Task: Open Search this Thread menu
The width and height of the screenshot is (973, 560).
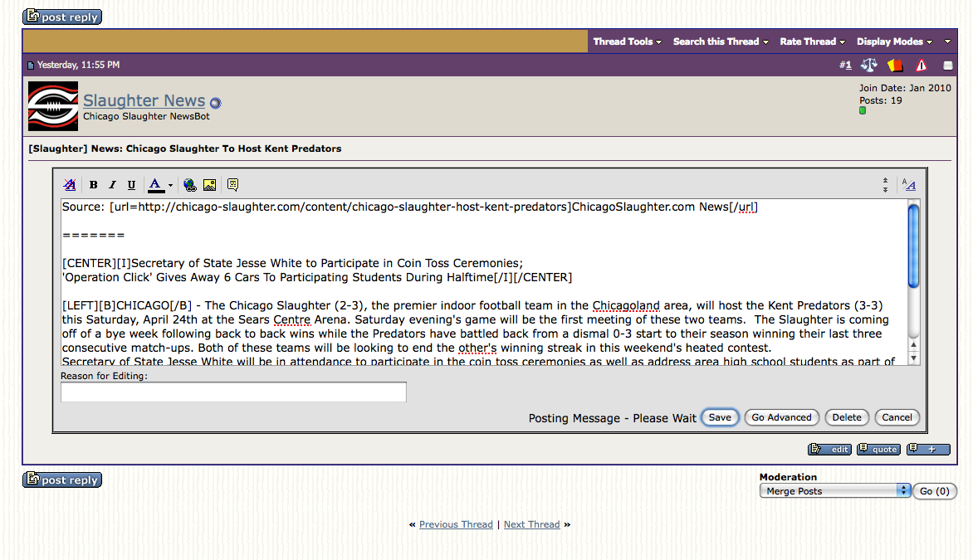Action: 721,41
